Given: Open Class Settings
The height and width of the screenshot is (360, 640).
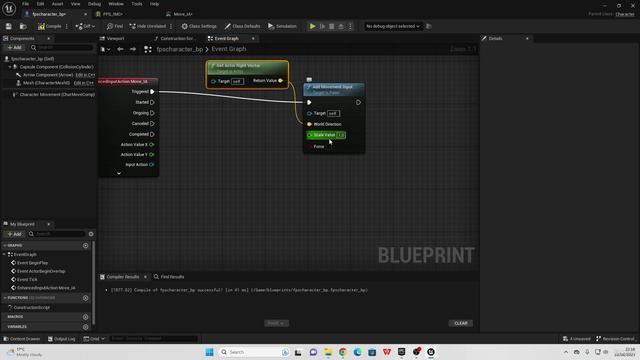Looking at the screenshot, I should tap(199, 26).
